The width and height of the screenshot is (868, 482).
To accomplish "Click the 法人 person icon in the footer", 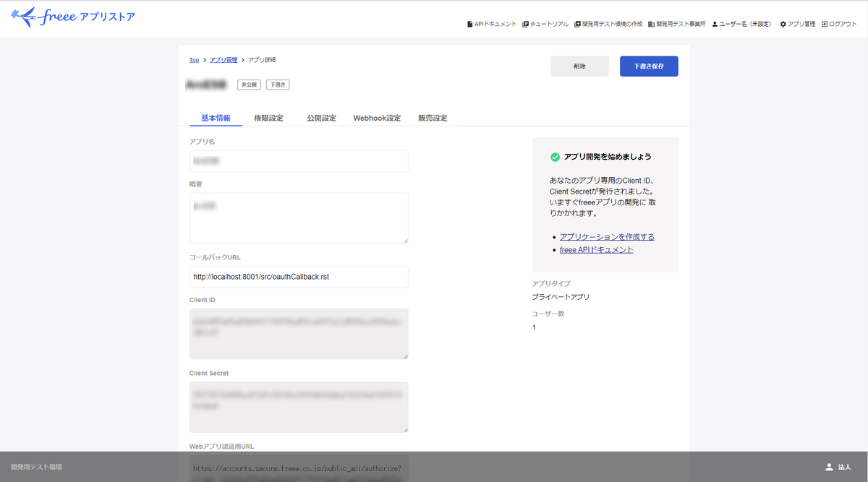I will pyautogui.click(x=828, y=467).
